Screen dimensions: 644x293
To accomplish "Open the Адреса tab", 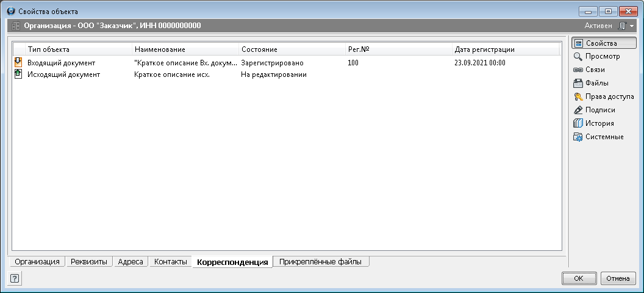I will click(131, 262).
